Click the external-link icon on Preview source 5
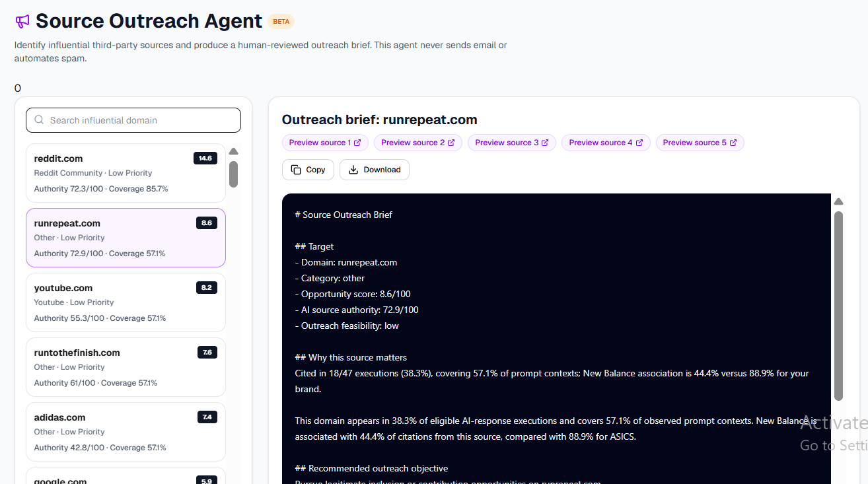868x484 pixels. click(x=733, y=143)
